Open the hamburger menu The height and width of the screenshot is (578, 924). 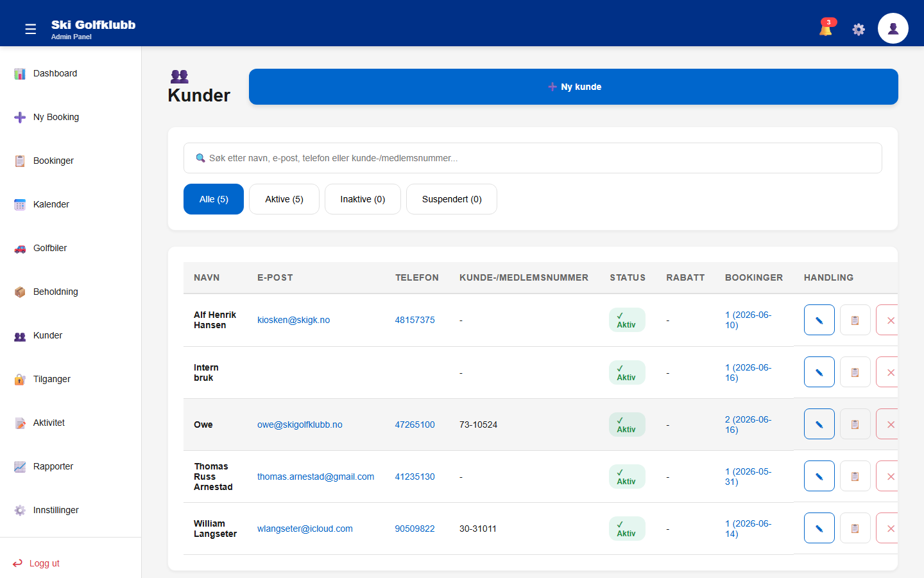(30, 29)
